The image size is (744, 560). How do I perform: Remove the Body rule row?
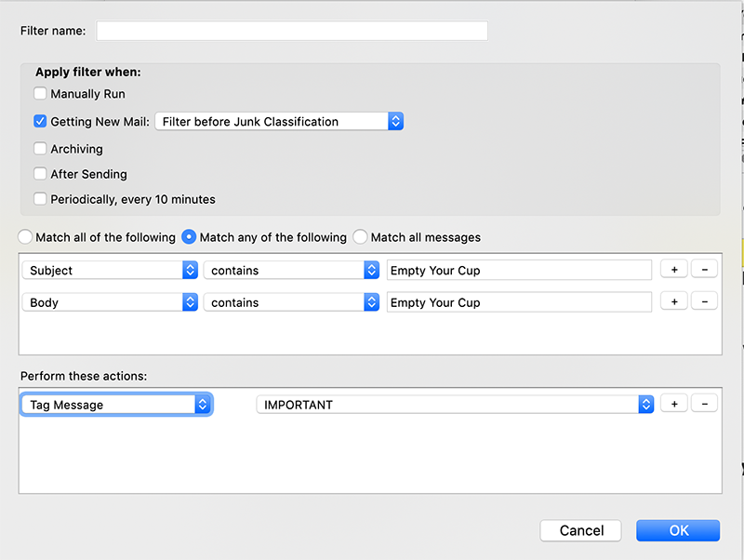pos(704,302)
